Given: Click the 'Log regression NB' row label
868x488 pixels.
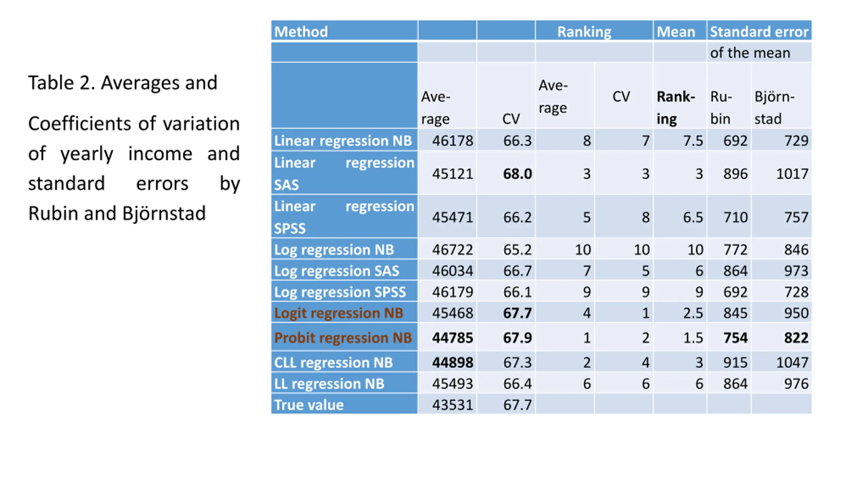Looking at the screenshot, I should [344, 249].
